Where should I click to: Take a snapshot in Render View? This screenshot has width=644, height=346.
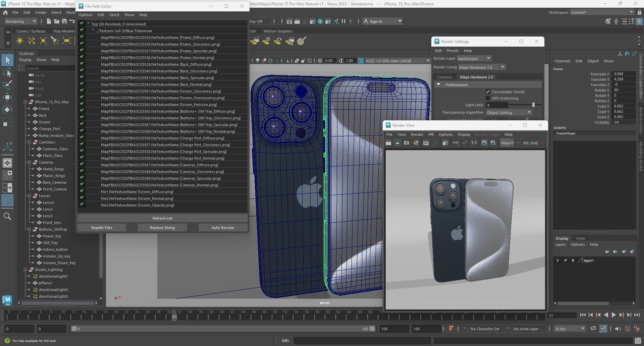click(407, 143)
